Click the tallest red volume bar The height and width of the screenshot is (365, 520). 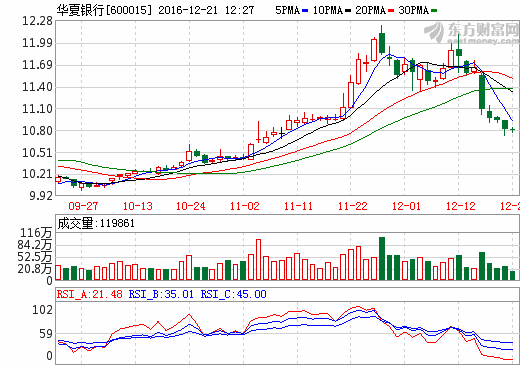coord(258,259)
